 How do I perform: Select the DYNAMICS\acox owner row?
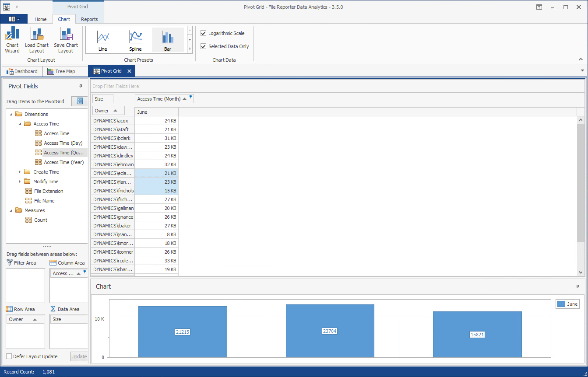pyautogui.click(x=113, y=121)
